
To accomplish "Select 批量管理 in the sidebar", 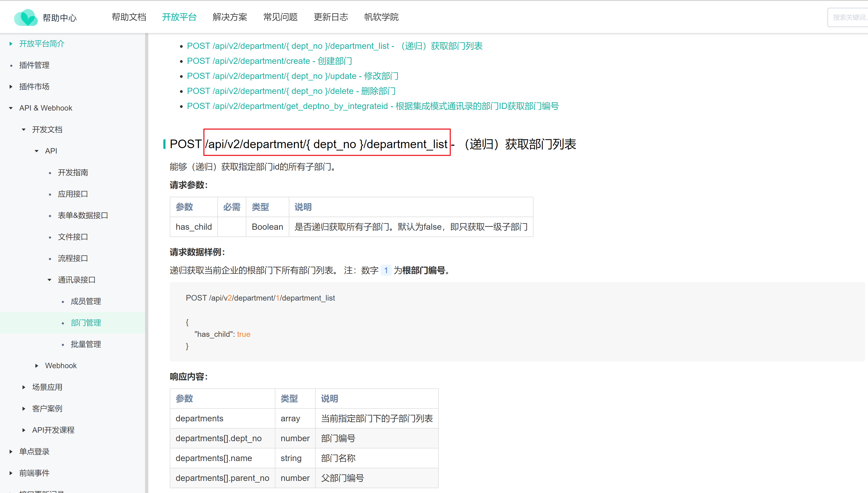I will pyautogui.click(x=86, y=344).
